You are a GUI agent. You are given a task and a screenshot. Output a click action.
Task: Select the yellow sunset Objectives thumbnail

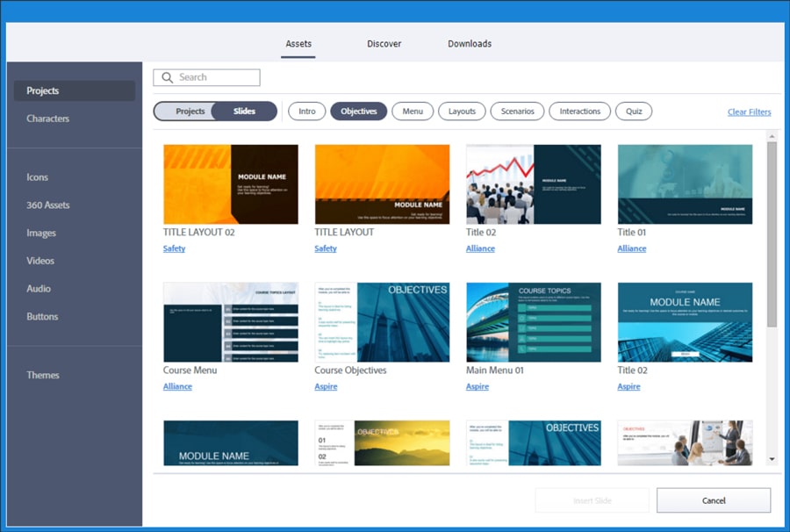click(382, 442)
